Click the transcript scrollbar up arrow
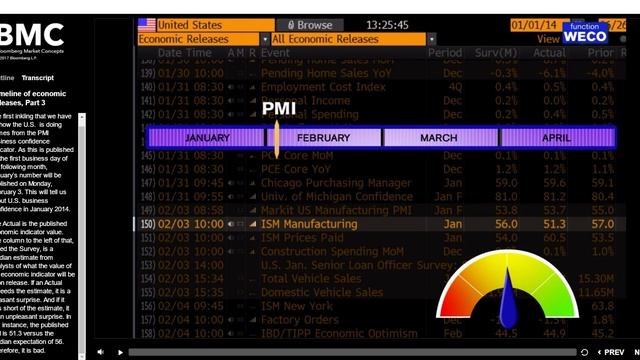The image size is (640, 360). tap(82, 117)
